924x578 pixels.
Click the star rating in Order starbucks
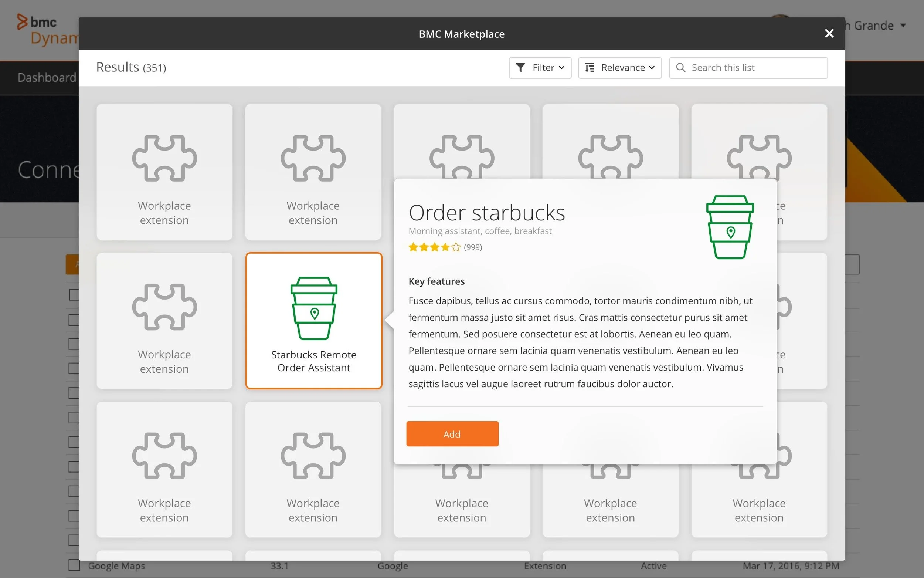(x=434, y=247)
